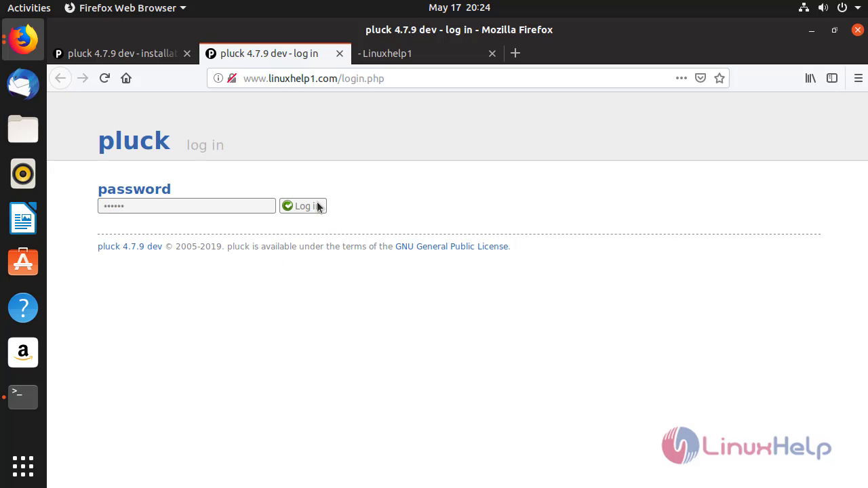Click the password heading label
Image resolution: width=868 pixels, height=488 pixels.
pyautogui.click(x=134, y=189)
